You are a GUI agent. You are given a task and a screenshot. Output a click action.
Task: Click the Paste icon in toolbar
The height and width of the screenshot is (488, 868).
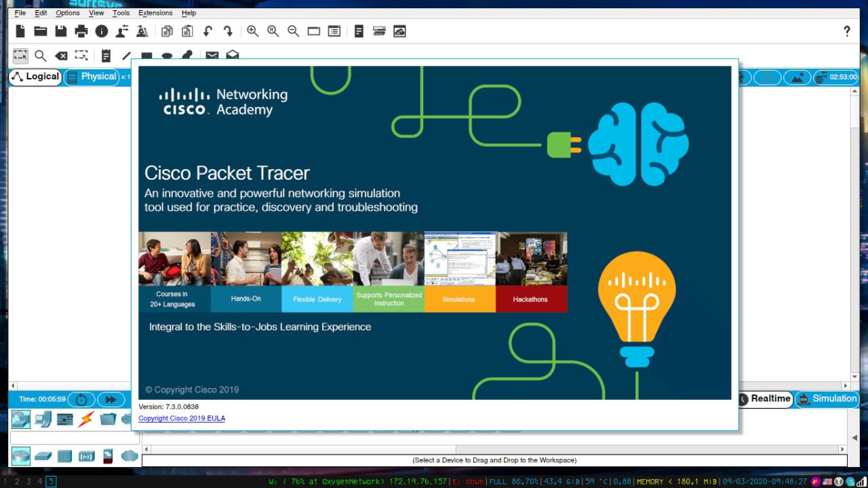point(187,31)
